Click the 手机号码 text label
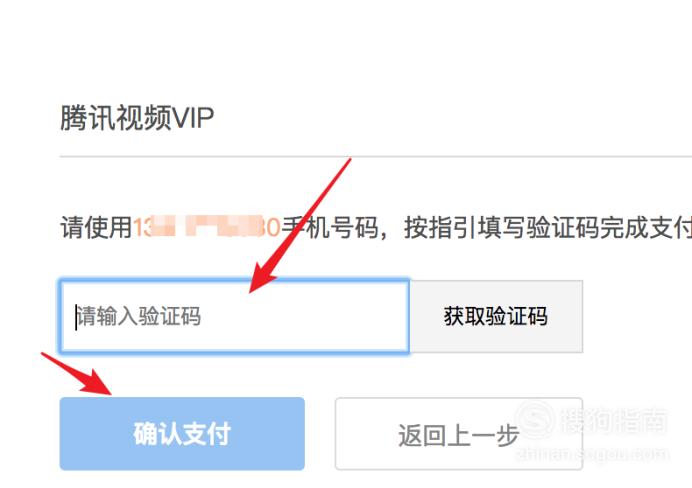The image size is (692, 488). (330, 228)
